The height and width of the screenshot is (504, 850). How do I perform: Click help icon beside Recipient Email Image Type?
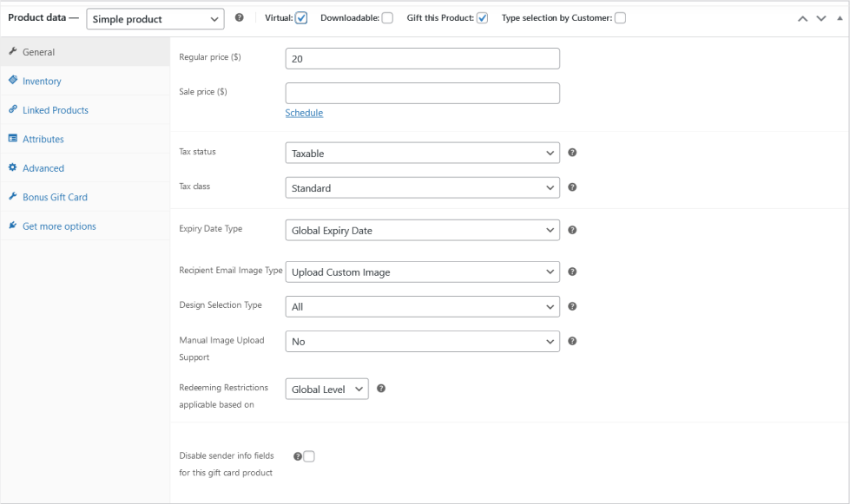click(x=572, y=272)
